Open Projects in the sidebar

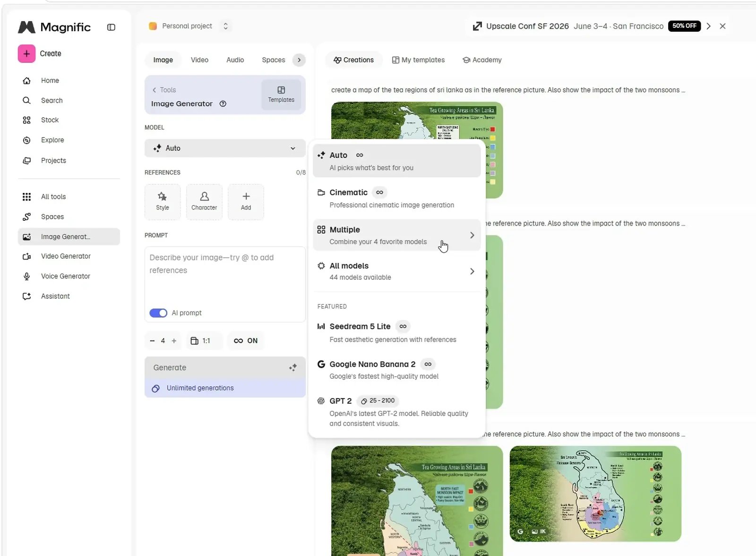click(53, 160)
